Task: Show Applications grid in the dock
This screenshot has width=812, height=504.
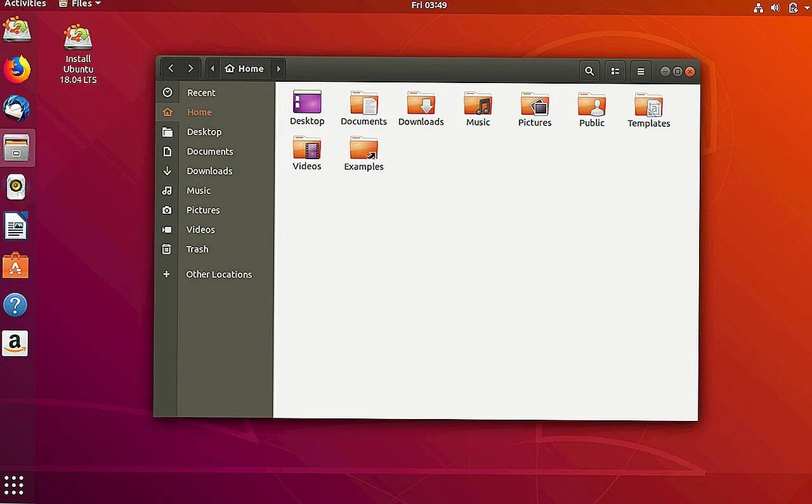Action: pyautogui.click(x=13, y=485)
